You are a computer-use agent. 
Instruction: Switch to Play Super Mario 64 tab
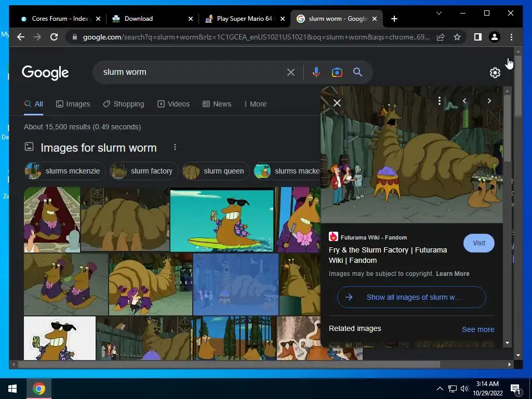coord(240,19)
